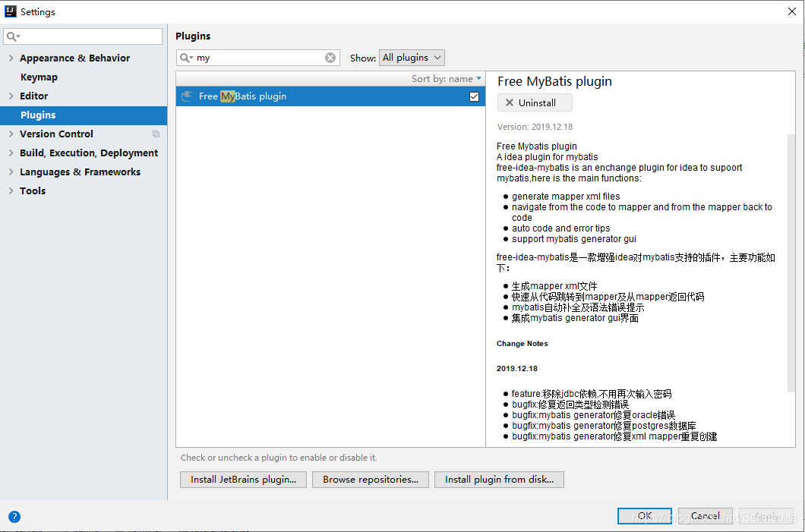The width and height of the screenshot is (805, 532).
Task: Click the 'Change Notes' heading
Action: click(522, 344)
